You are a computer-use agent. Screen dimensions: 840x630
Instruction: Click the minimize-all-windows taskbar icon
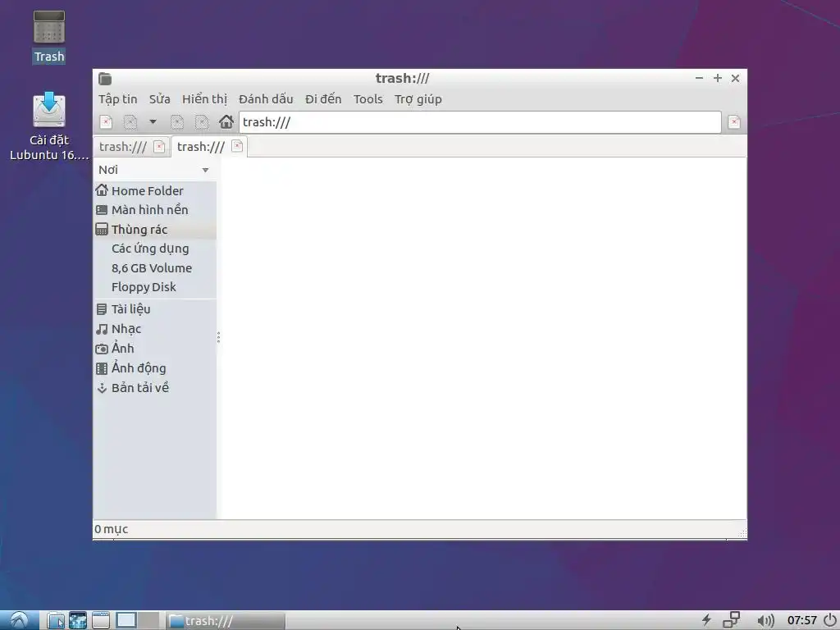[x=101, y=621]
